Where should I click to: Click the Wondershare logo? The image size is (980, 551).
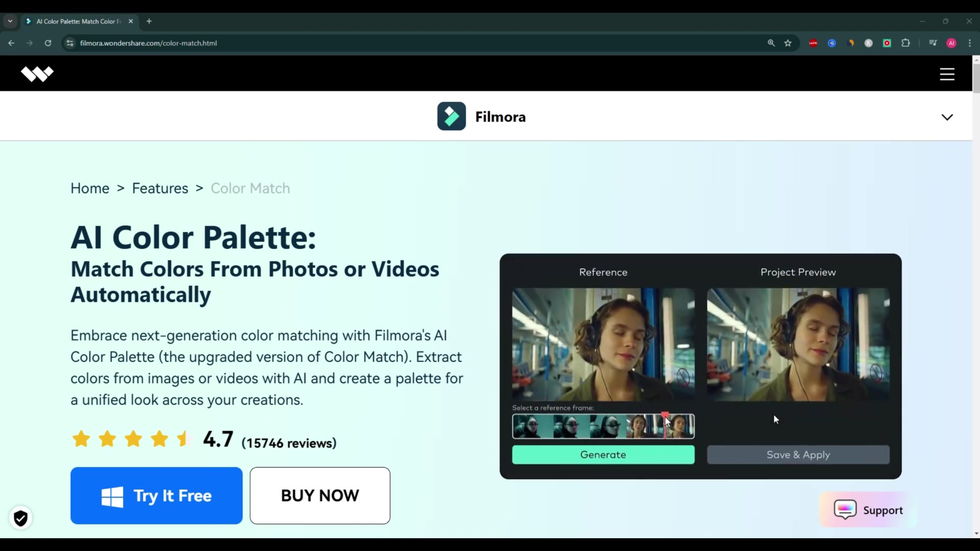(x=37, y=74)
